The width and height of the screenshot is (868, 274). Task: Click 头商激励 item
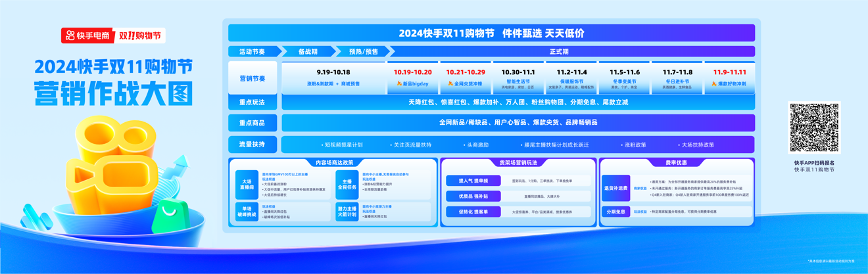pos(476,145)
